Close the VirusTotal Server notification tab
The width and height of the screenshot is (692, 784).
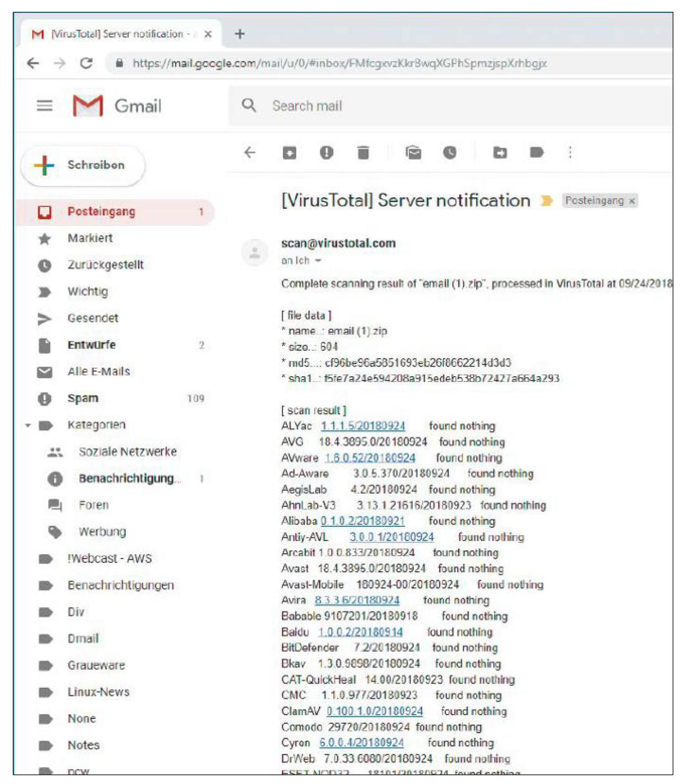[208, 34]
